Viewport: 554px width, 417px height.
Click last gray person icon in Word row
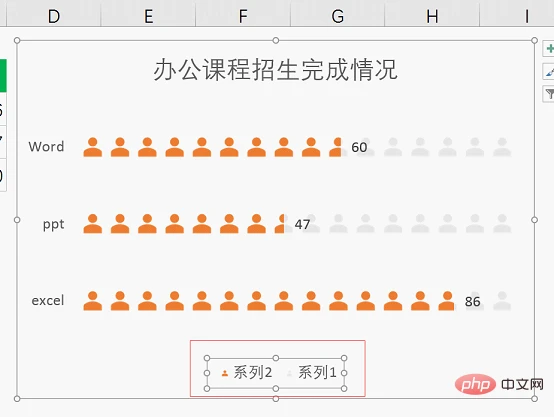pyautogui.click(x=502, y=147)
